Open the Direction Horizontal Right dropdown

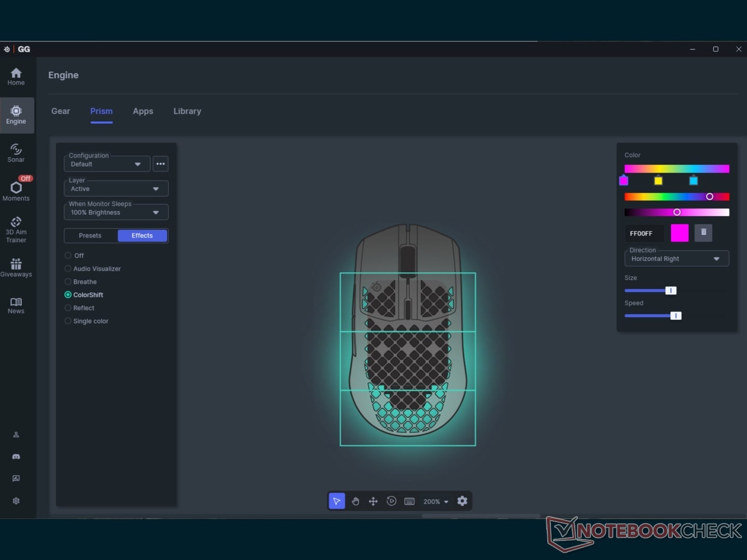coord(676,258)
